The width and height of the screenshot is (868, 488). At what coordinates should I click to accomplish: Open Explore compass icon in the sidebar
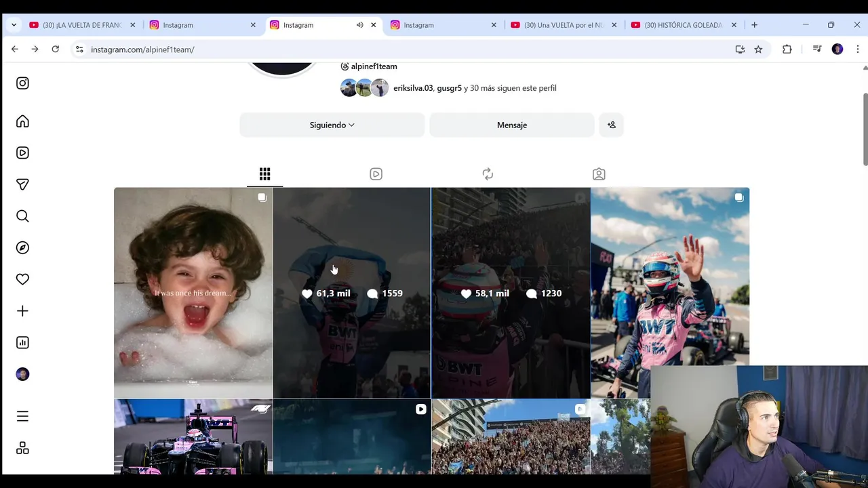pyautogui.click(x=22, y=247)
